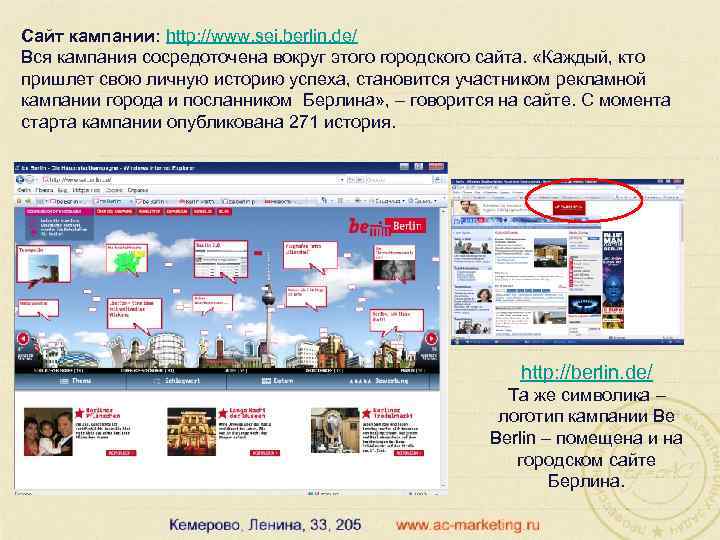720x540 pixels.
Task: Open address bar dropdown in be Berlin window
Action: click(x=342, y=180)
